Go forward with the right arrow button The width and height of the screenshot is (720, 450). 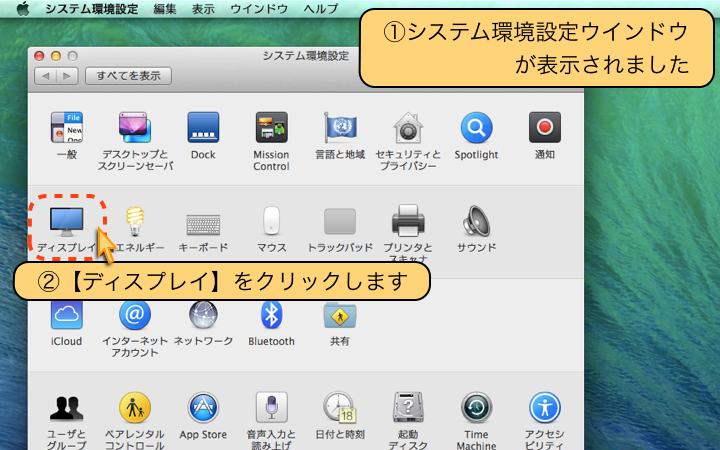[67, 76]
